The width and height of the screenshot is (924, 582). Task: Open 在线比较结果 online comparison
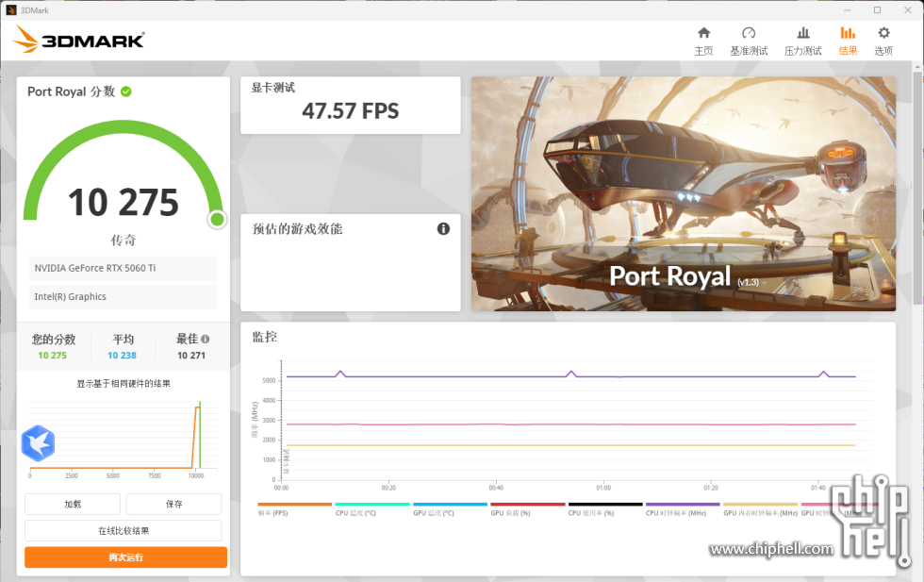coord(124,531)
